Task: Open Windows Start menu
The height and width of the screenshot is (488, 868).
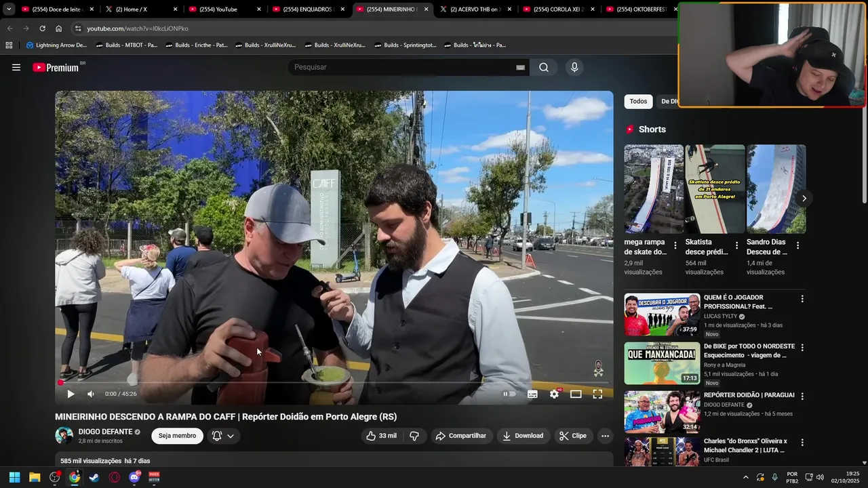Action: (14, 477)
